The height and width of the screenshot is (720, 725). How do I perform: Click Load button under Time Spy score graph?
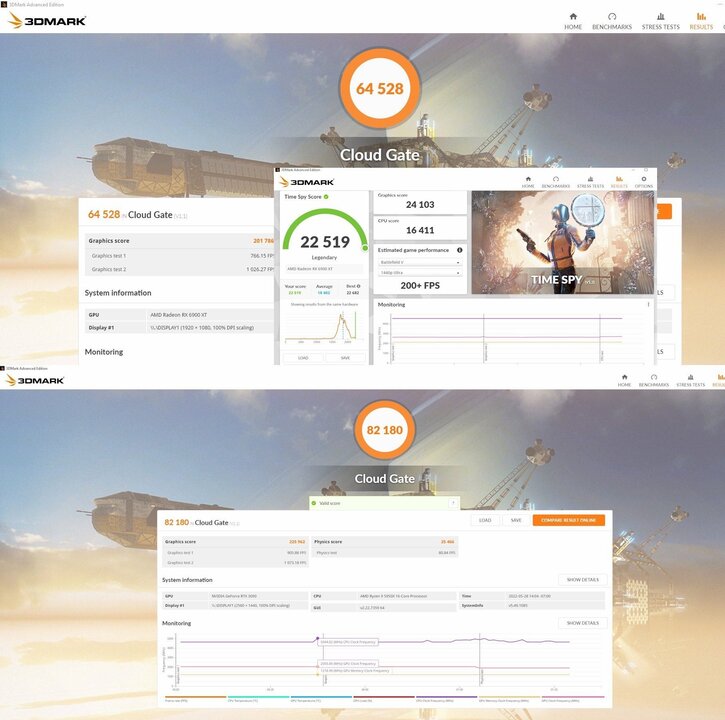point(303,357)
